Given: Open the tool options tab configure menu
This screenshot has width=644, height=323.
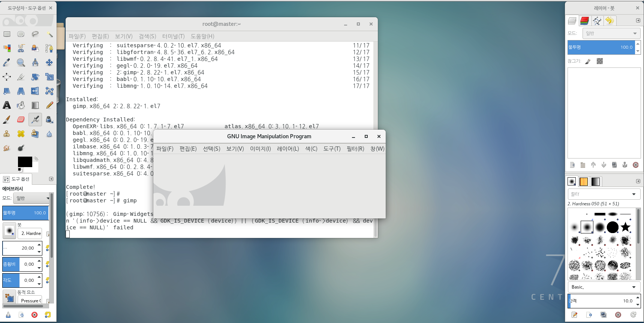Looking at the screenshot, I should (51, 179).
